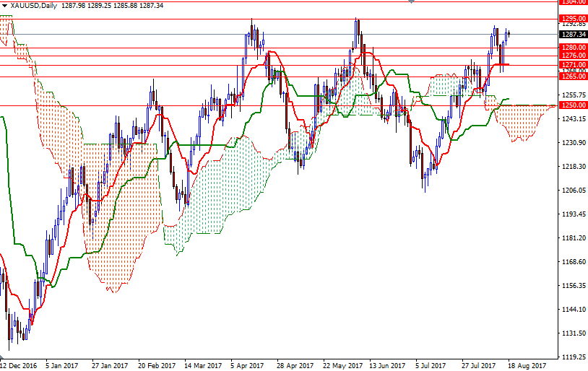
Task: Open the XAUUSD,Daily chart dropdown arrow
Action: (5, 5)
